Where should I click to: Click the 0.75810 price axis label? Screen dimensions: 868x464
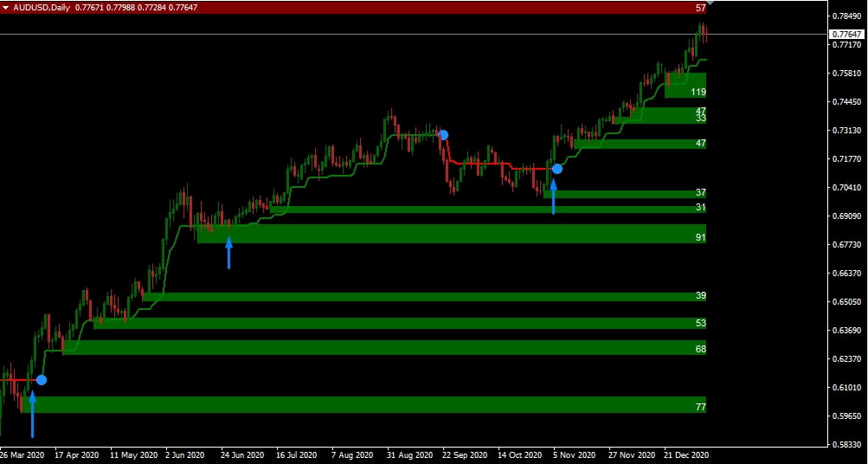(x=847, y=73)
